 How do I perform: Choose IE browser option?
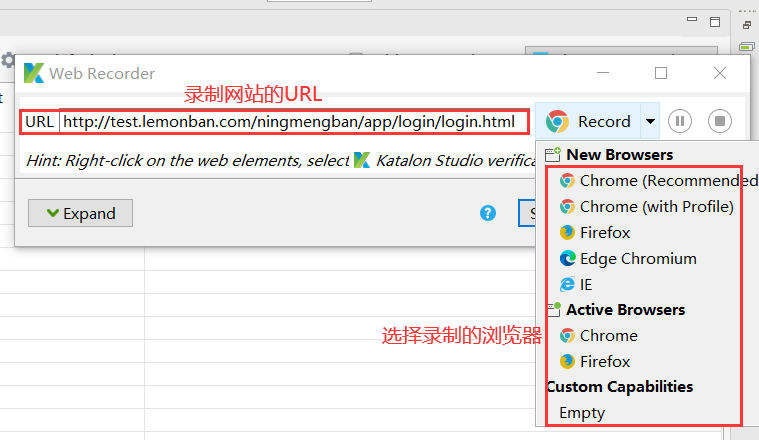click(576, 285)
